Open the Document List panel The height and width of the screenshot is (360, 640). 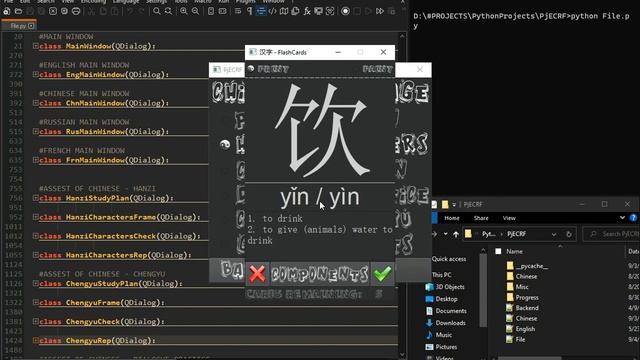(x=295, y=11)
